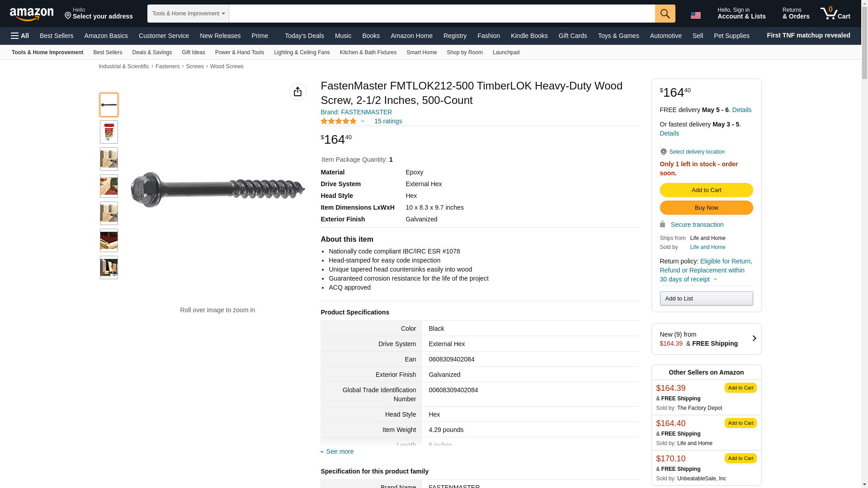Image resolution: width=868 pixels, height=488 pixels.
Task: Open the shopping cart icon
Action: click(x=835, y=14)
